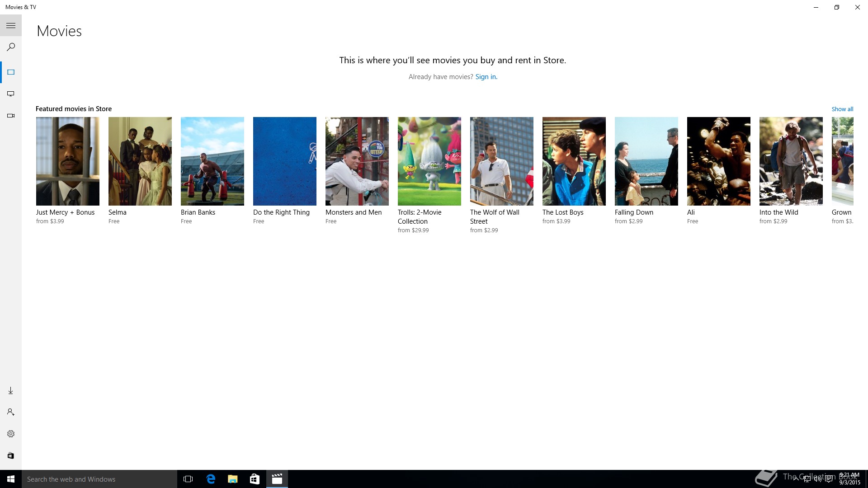Click the account sign-in person icon
Screen dimensions: 868x488
point(11,412)
